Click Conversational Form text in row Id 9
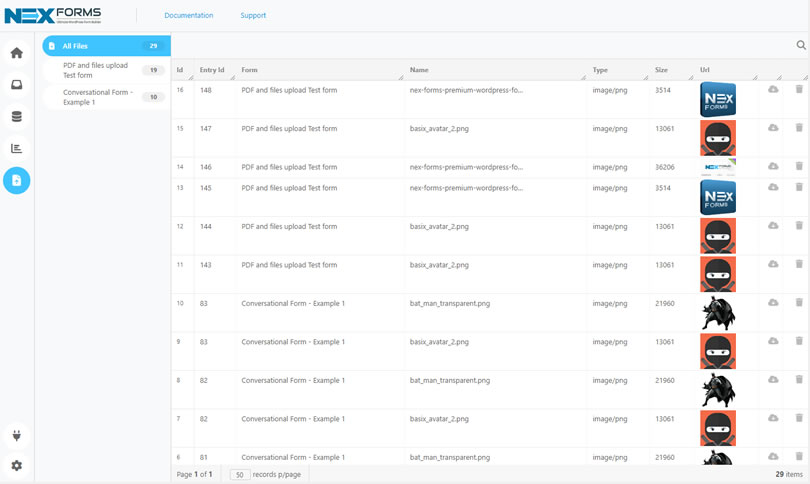Viewport: 810px width, 484px height. pyautogui.click(x=293, y=341)
